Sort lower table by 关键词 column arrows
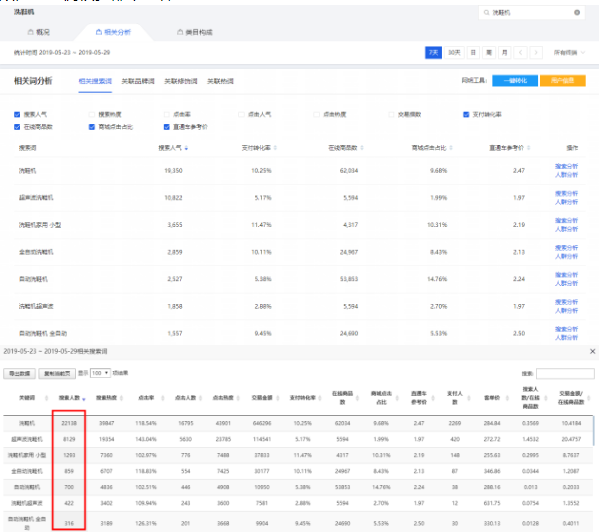 pos(46,398)
